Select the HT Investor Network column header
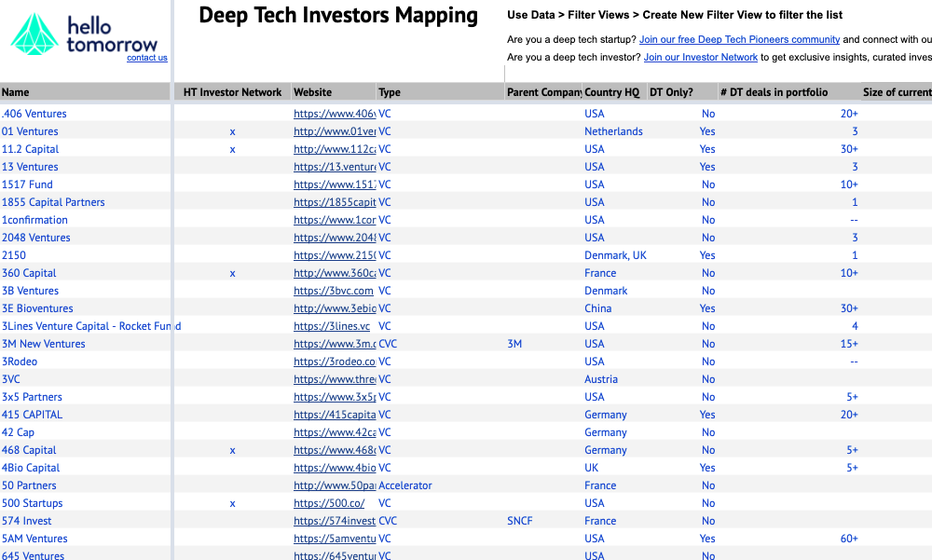Viewport: 932px width, 560px height. pos(232,92)
